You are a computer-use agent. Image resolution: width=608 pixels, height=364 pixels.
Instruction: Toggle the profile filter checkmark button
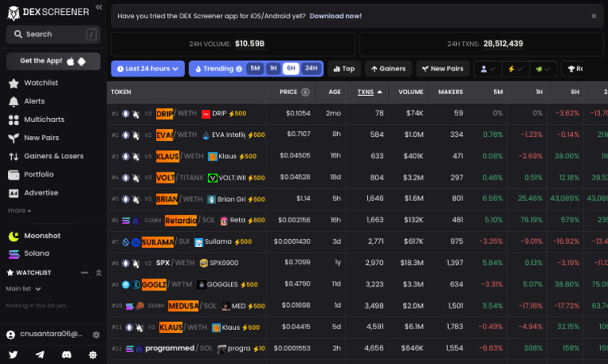click(488, 69)
